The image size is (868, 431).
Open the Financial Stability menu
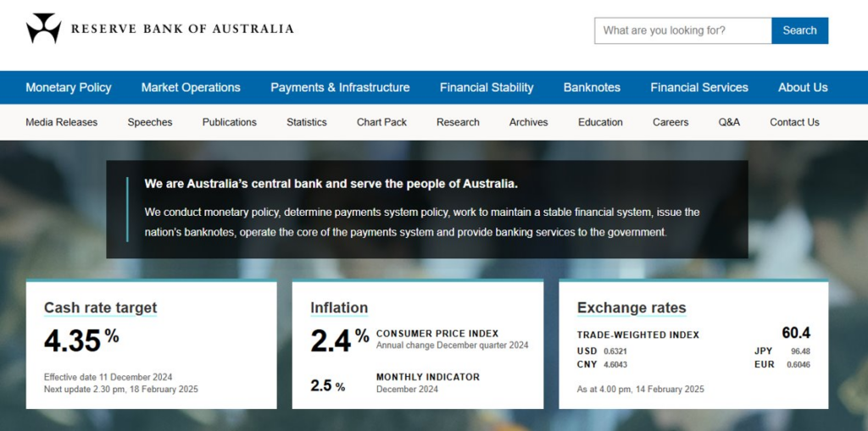click(487, 87)
